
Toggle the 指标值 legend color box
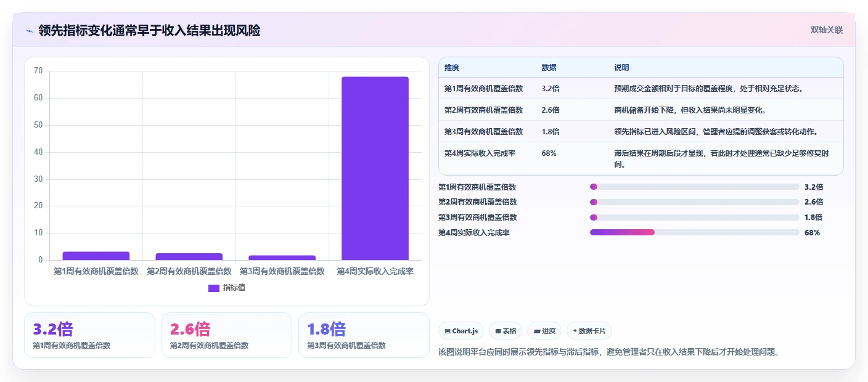coord(214,288)
